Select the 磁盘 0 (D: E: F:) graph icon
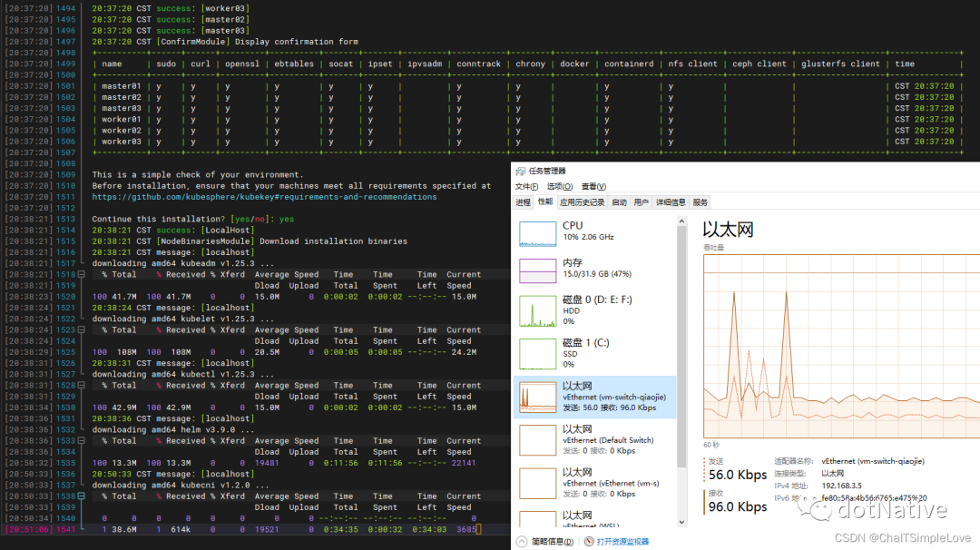The width and height of the screenshot is (980, 550). (537, 311)
